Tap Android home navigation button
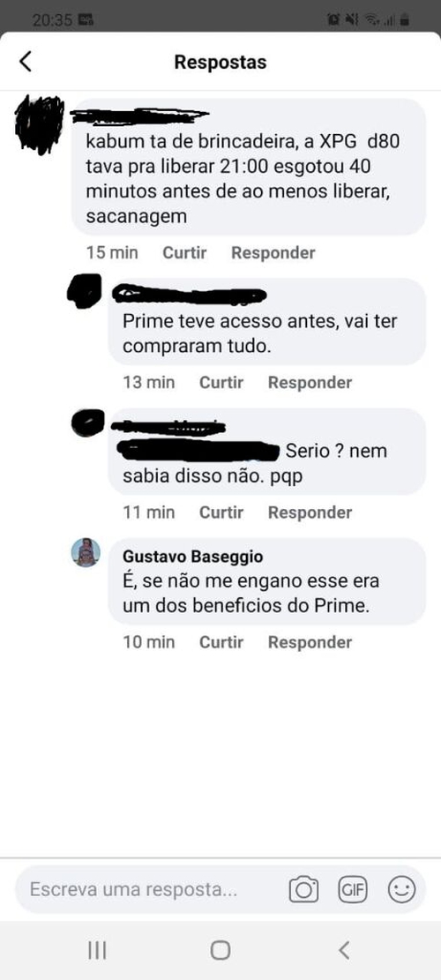The image size is (441, 980). click(220, 951)
